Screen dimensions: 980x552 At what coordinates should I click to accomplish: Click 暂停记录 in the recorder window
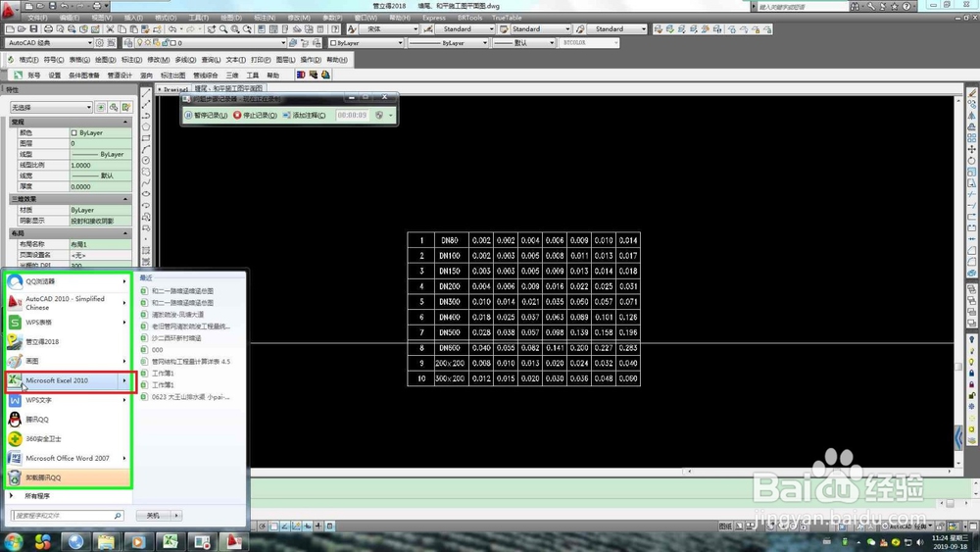[206, 115]
